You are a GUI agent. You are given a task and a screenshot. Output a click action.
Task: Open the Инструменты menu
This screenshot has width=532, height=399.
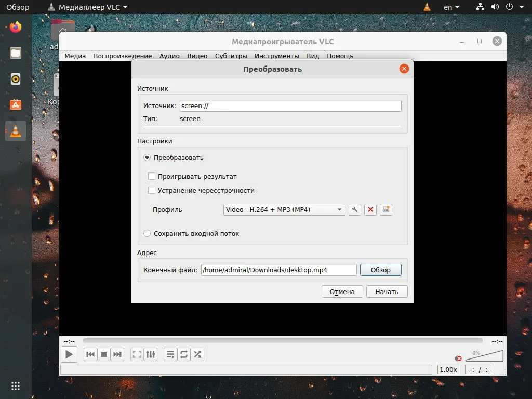[277, 56]
